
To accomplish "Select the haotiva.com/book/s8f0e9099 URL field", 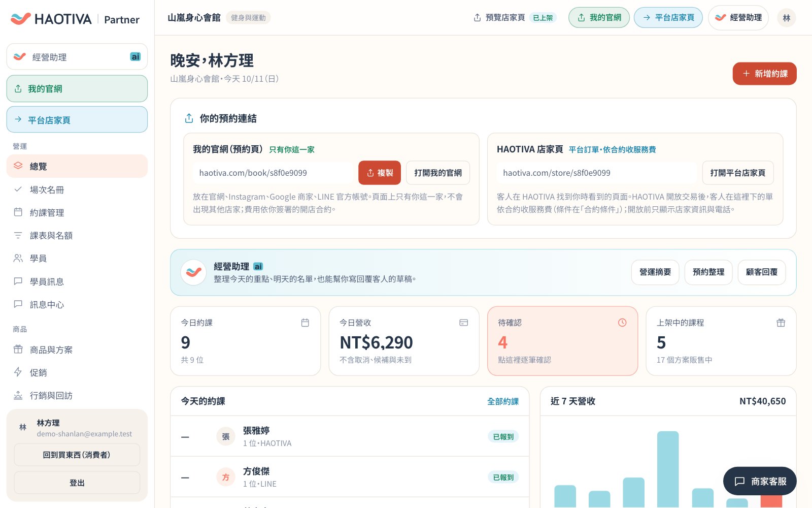I will pyautogui.click(x=273, y=173).
